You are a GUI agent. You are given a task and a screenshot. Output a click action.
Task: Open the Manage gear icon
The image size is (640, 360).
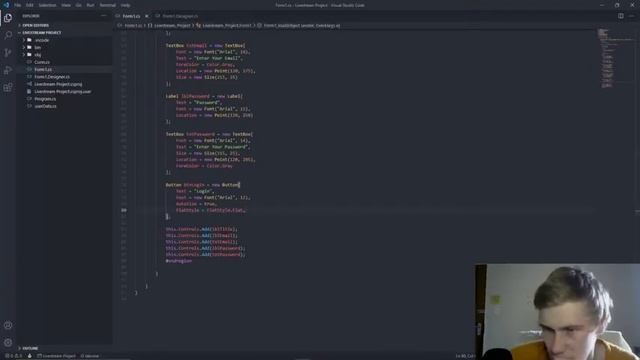(8, 342)
